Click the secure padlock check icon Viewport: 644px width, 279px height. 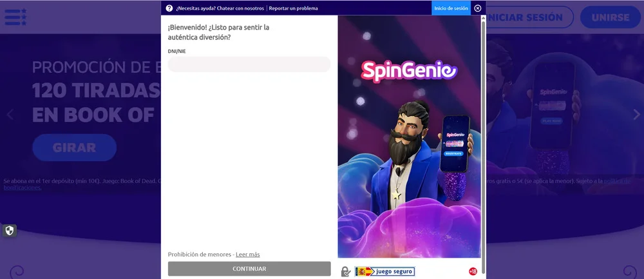(x=345, y=272)
